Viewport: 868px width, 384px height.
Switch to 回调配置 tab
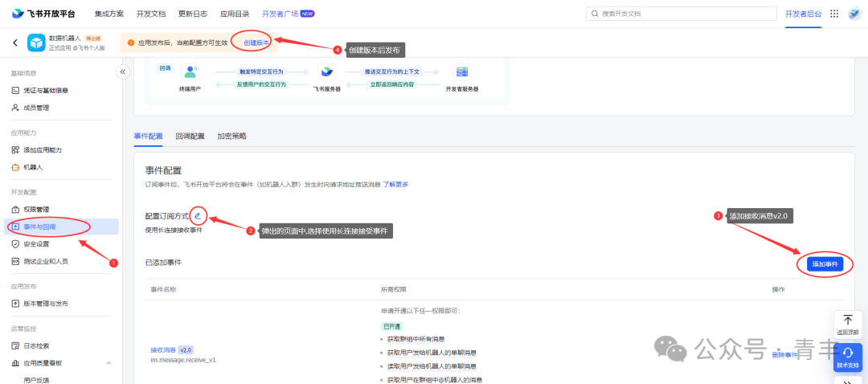190,136
